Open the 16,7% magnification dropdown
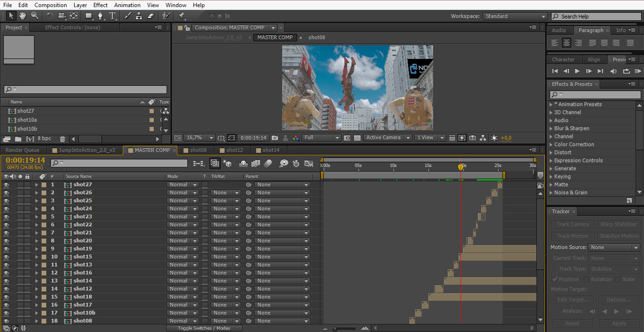The image size is (644, 332). pyautogui.click(x=200, y=138)
